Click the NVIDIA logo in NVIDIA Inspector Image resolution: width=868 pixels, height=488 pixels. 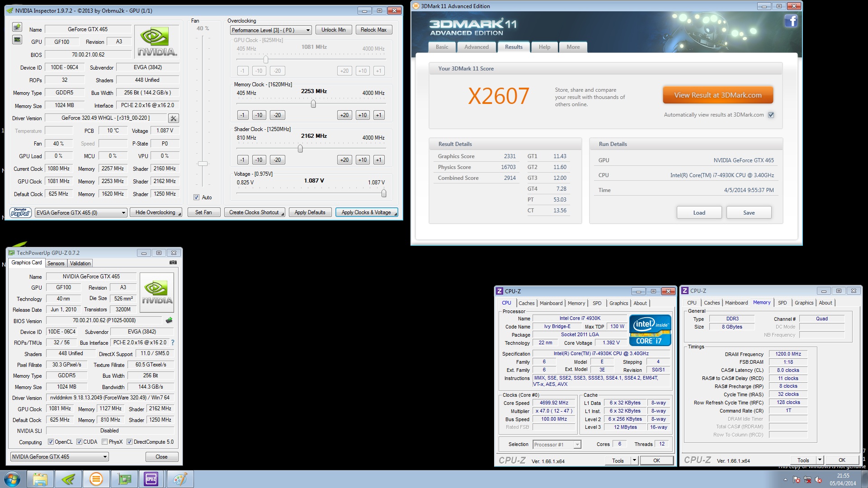tap(157, 42)
